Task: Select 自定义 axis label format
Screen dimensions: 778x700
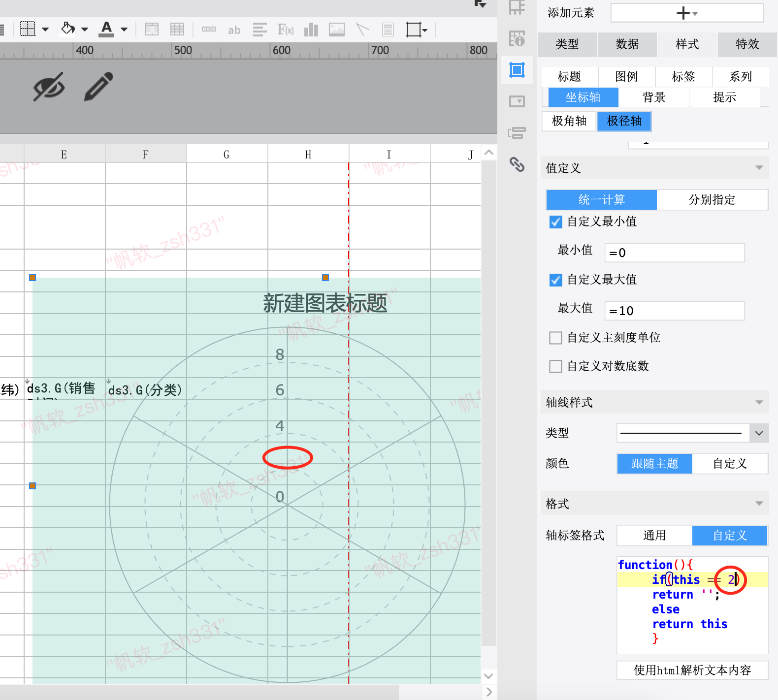Action: tap(730, 536)
